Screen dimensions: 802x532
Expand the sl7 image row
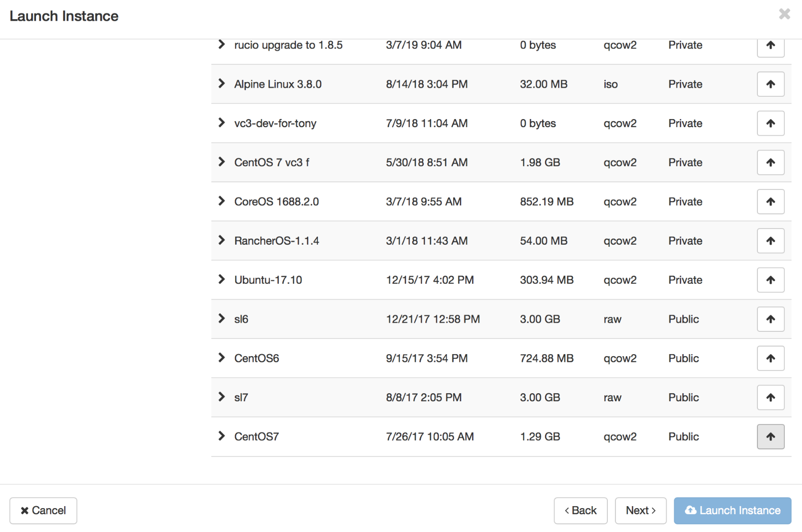coord(222,397)
